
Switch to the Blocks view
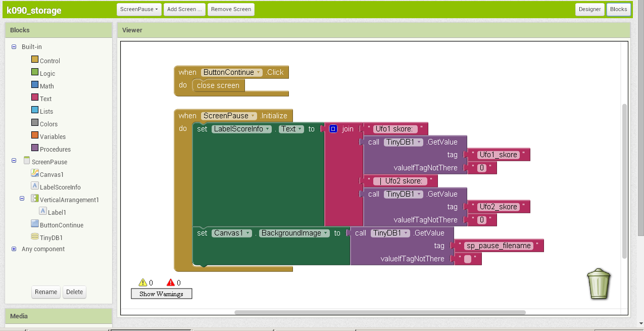[619, 9]
